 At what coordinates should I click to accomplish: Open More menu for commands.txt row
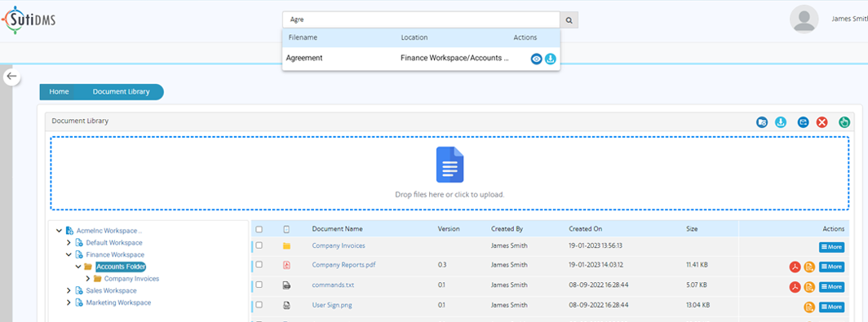click(831, 287)
